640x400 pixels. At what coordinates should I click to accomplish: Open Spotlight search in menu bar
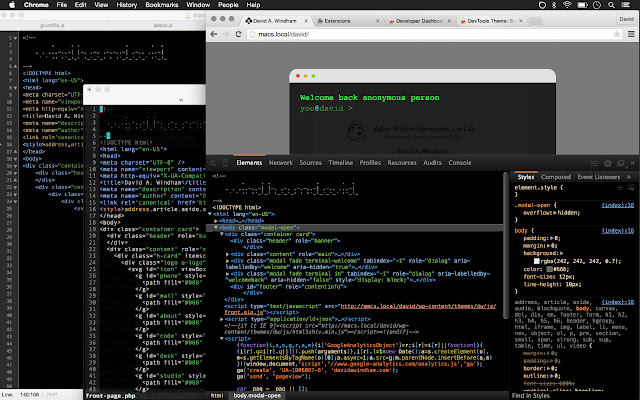(611, 5)
